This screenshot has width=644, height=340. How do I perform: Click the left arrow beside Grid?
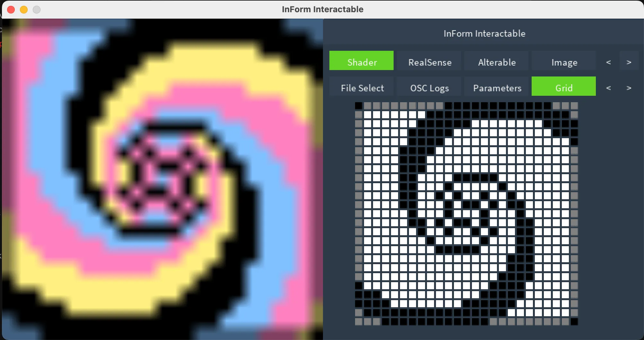pos(608,88)
